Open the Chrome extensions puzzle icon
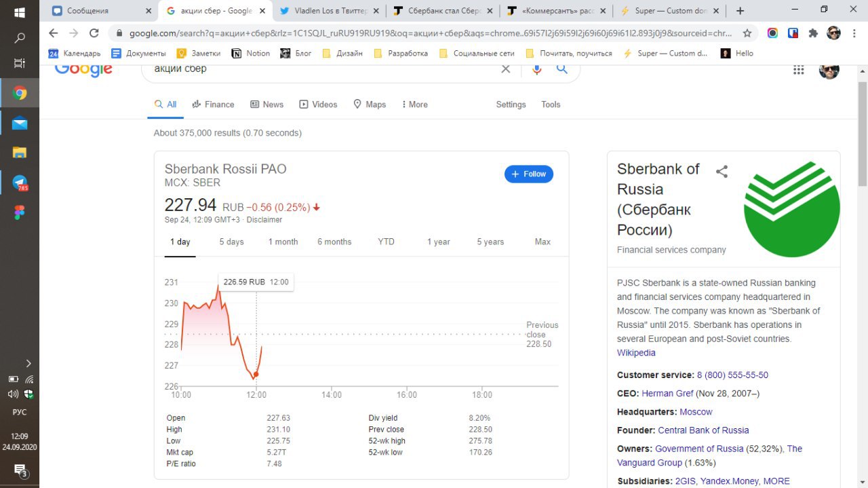The width and height of the screenshot is (868, 488). (x=813, y=33)
